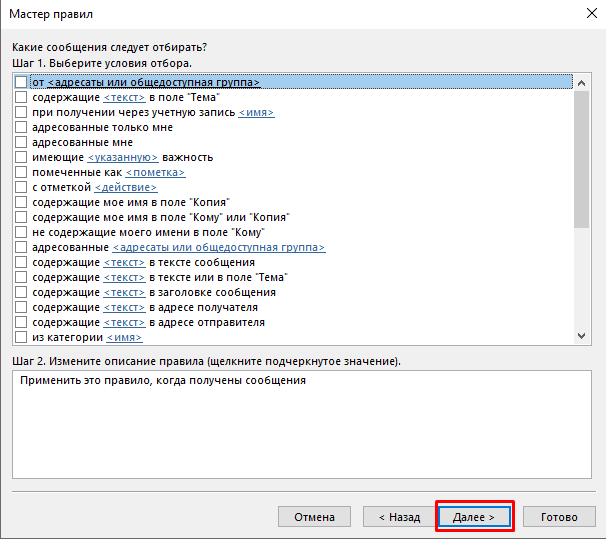Screen dimensions: 606x539
Task: Click 'текст' link in 'в адресе отправителя' row
Action: pos(124,323)
